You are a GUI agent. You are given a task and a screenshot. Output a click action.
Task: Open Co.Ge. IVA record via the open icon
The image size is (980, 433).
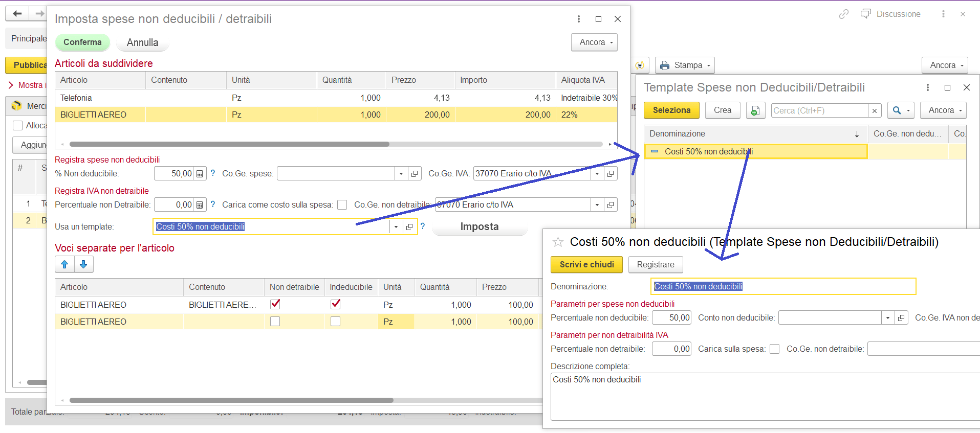point(611,174)
